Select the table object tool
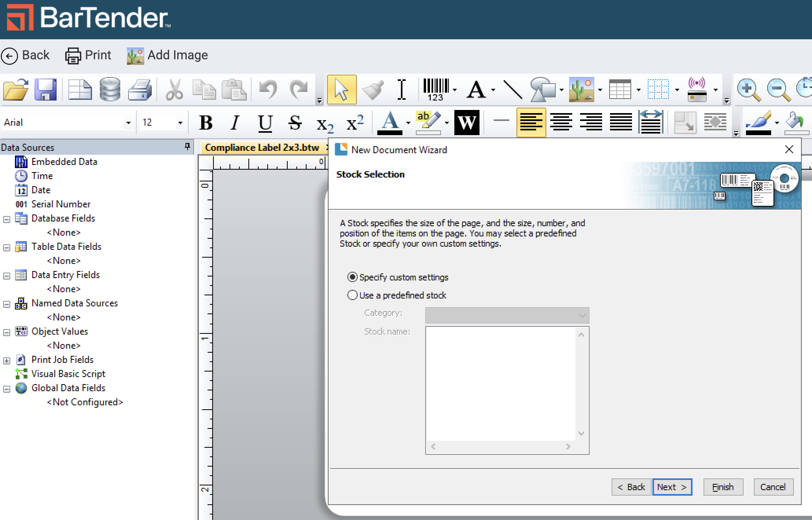Image resolution: width=812 pixels, height=520 pixels. [x=620, y=90]
